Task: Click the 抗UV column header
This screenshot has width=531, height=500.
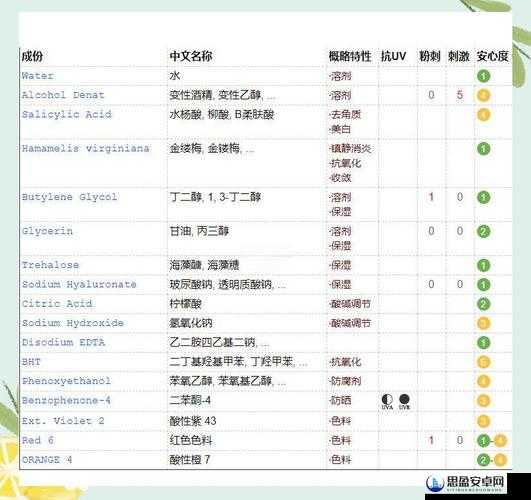Action: [x=393, y=56]
